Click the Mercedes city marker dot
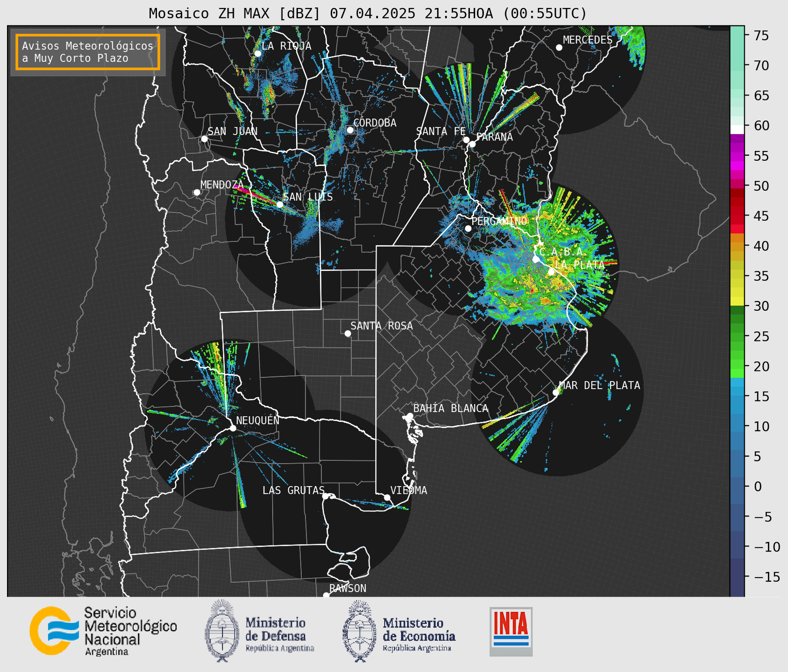Image resolution: width=788 pixels, height=672 pixels. click(559, 48)
